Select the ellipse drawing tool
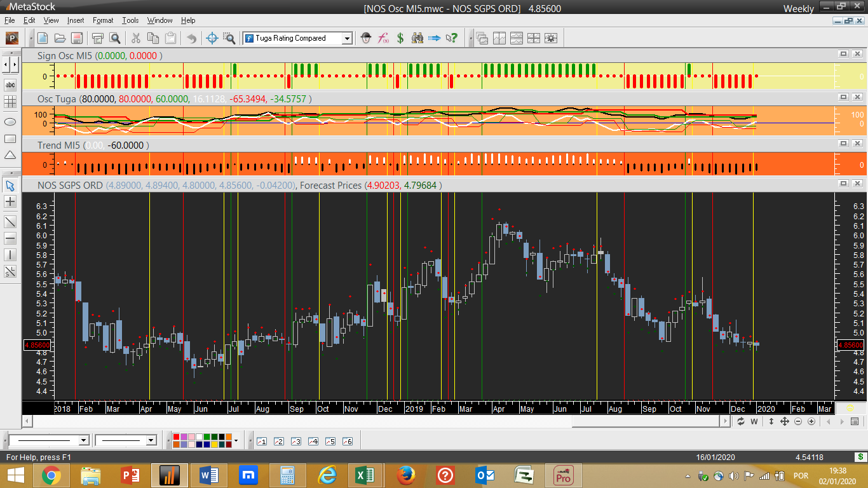Screen dimensions: 868x488 pos(10,121)
